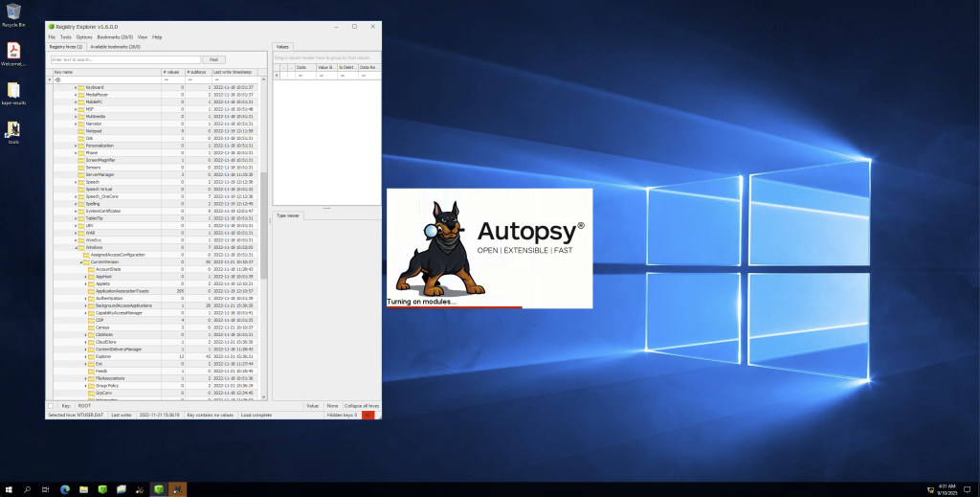Open the Welcome PDF desktop icon
Image resolution: width=980 pixels, height=497 pixels.
[13, 54]
